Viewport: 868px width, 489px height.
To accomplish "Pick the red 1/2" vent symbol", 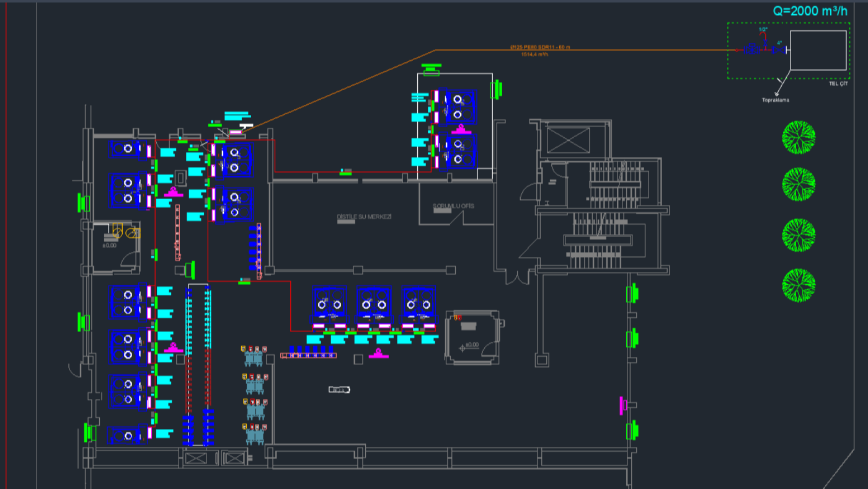I will 763,34.
